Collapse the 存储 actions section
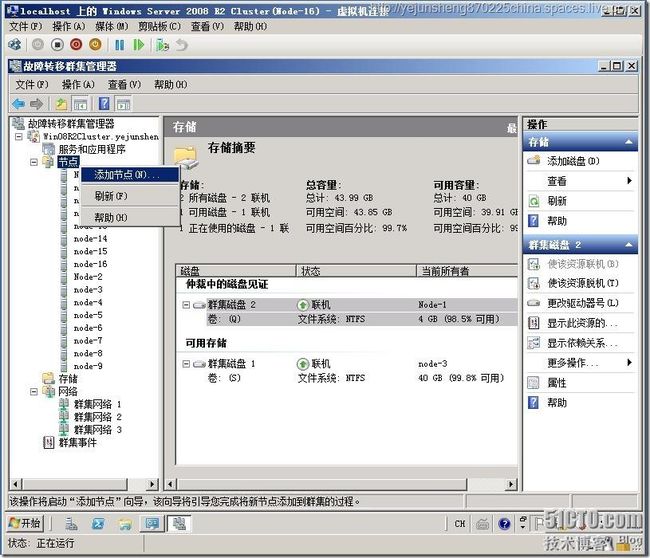650x558 pixels. 629,142
